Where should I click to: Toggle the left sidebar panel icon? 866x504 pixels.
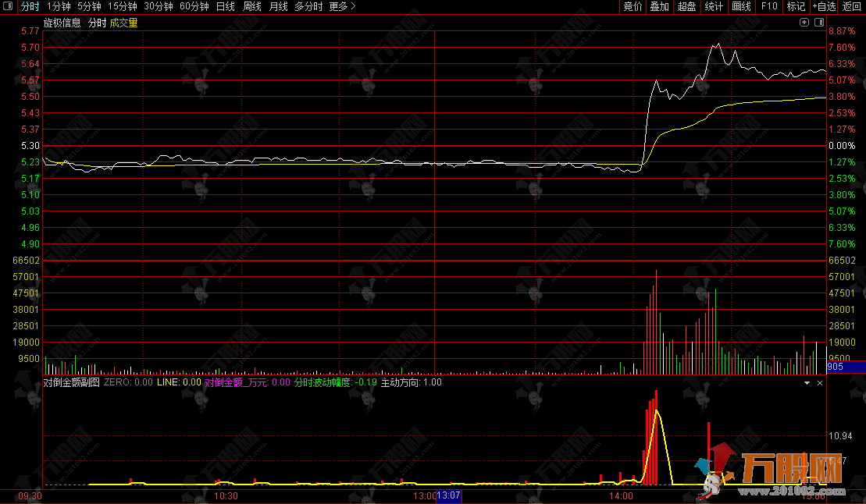(x=8, y=6)
